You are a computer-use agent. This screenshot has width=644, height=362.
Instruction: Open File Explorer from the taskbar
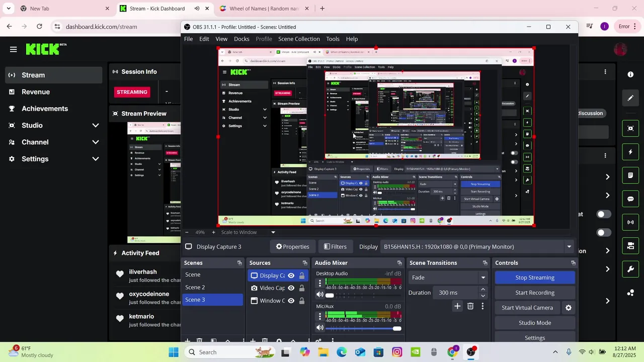pyautogui.click(x=323, y=352)
